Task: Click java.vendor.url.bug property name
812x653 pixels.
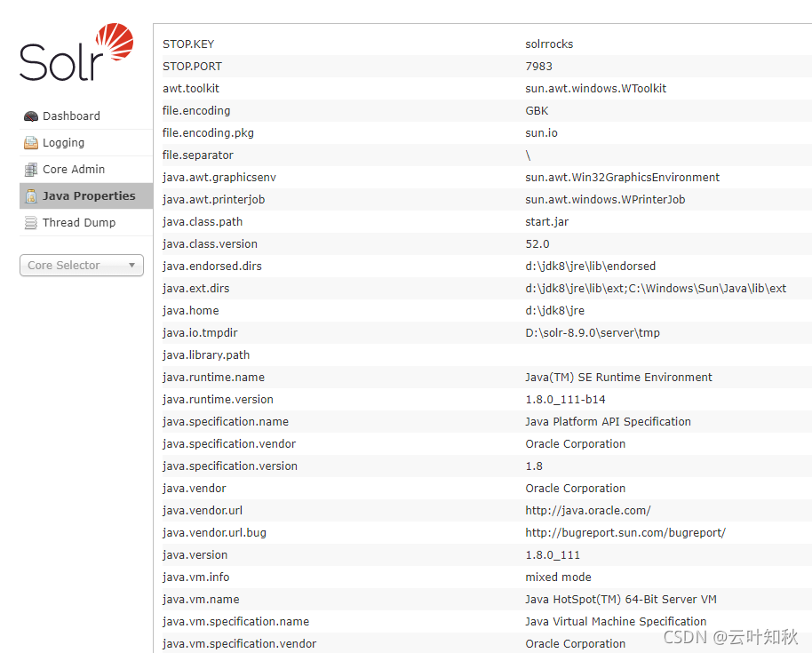Action: [214, 533]
